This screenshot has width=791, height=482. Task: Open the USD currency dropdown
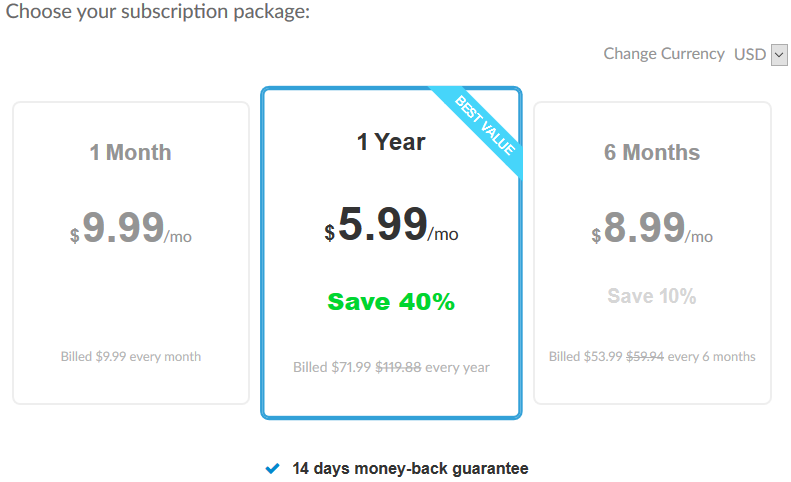760,54
